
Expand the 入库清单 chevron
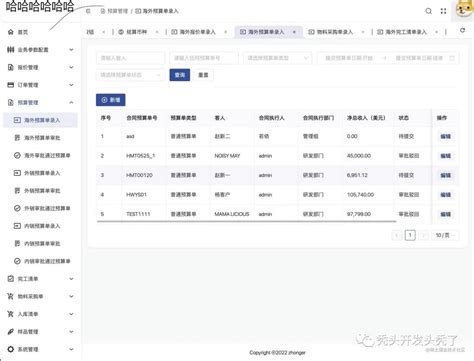coord(71,314)
